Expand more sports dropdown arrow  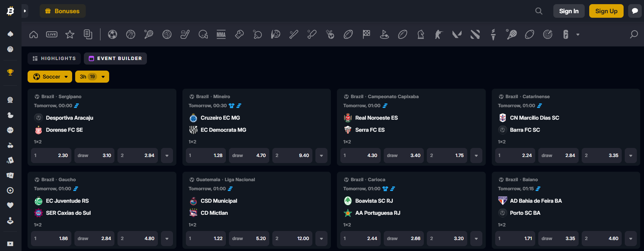578,34
